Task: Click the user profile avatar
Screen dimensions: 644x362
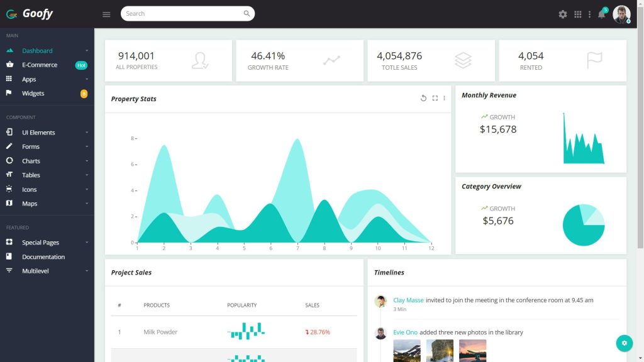Action: pyautogui.click(x=621, y=13)
